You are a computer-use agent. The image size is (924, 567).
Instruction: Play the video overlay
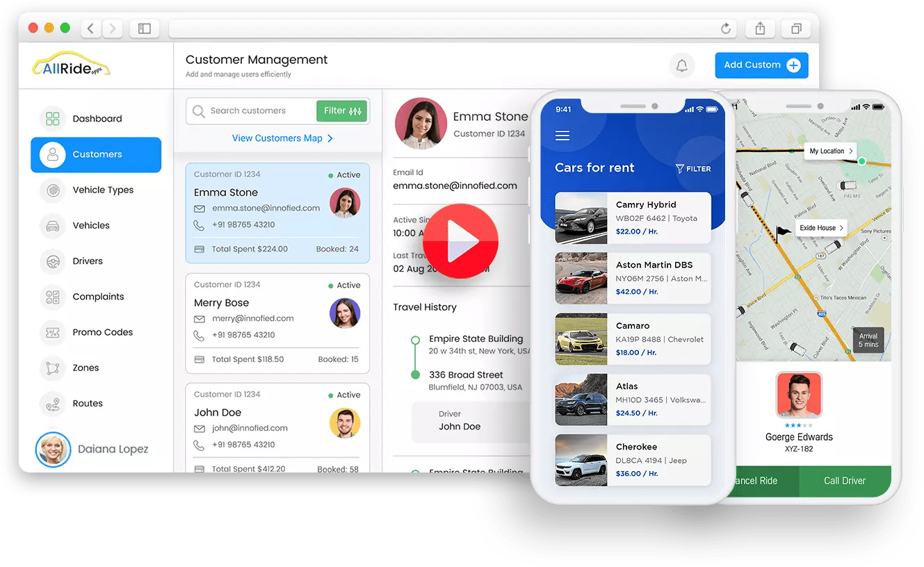[460, 241]
